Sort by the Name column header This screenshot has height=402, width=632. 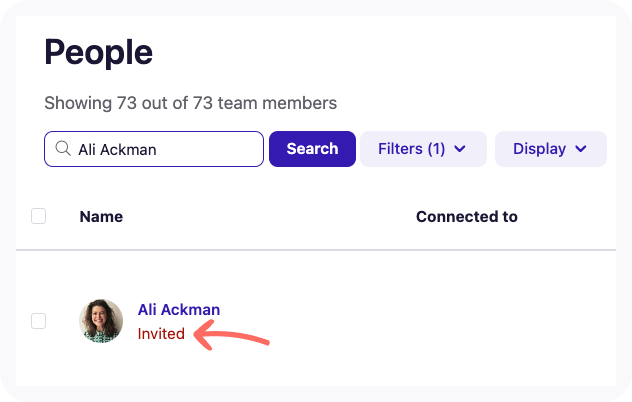[x=99, y=216]
